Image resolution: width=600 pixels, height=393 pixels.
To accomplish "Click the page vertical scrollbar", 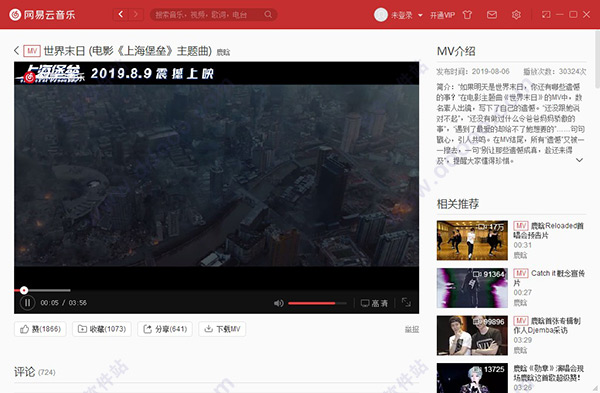I will [597, 60].
